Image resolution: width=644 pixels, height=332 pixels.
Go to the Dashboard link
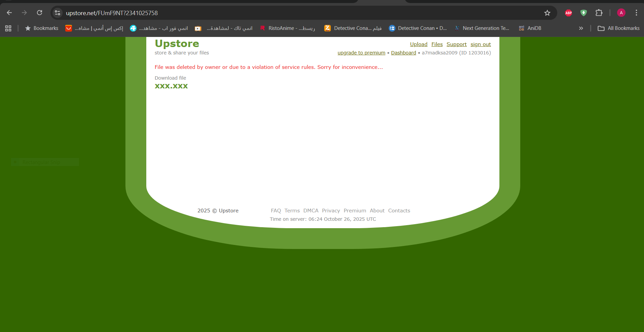(x=403, y=53)
